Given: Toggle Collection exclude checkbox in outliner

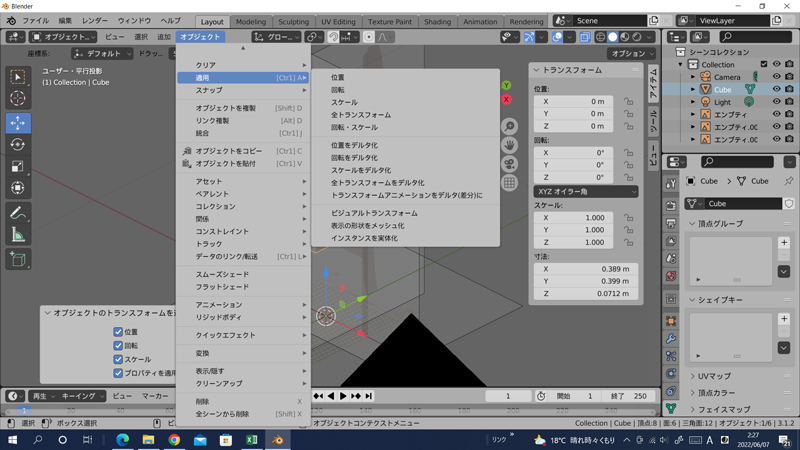Looking at the screenshot, I should click(764, 64).
